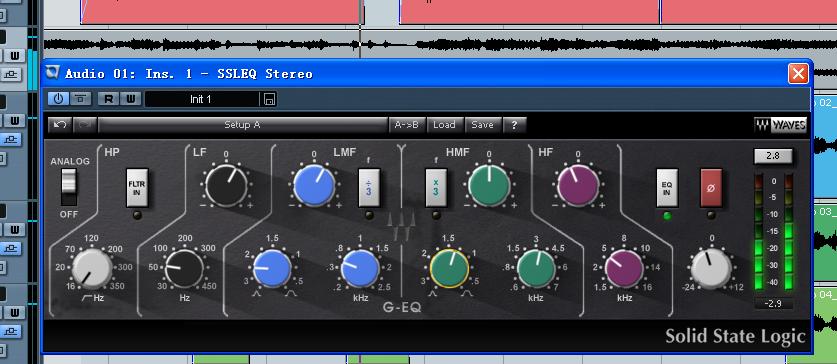Click the 2.8 peak level readout
837x364 pixels.
(x=772, y=156)
